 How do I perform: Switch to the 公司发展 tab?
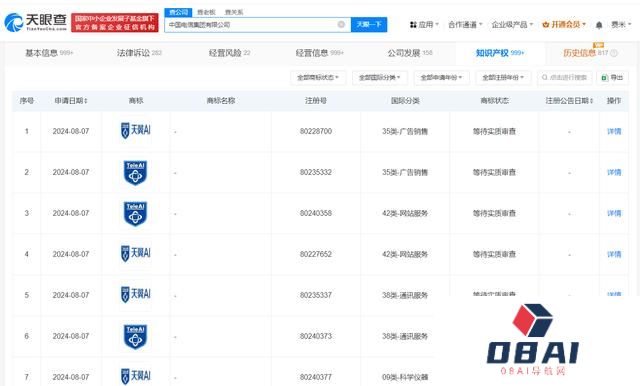pos(410,53)
